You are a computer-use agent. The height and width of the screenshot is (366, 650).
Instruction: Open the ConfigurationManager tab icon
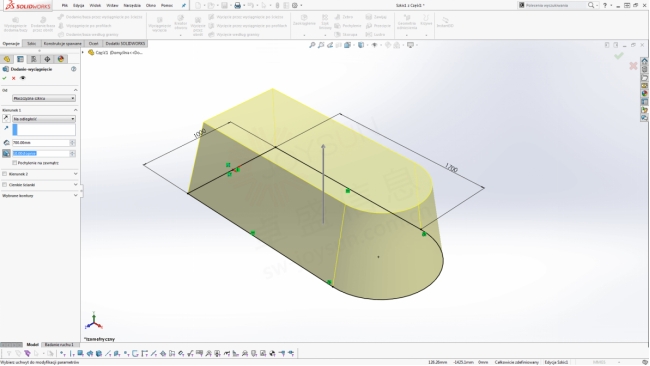tap(34, 59)
